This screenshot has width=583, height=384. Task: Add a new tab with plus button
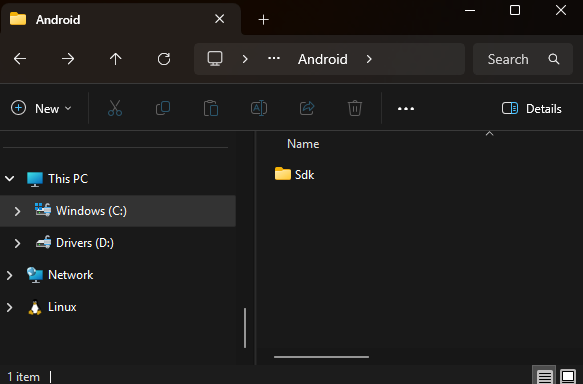tap(263, 19)
